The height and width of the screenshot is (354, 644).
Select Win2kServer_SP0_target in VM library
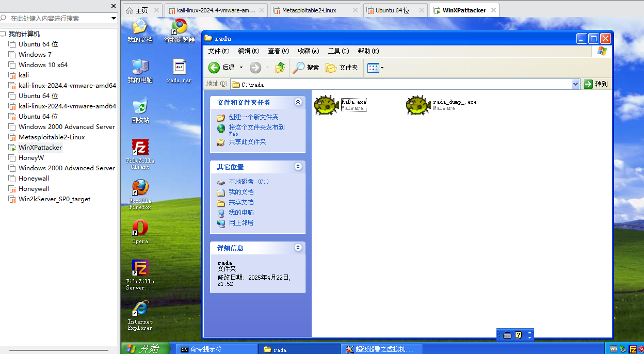point(54,199)
